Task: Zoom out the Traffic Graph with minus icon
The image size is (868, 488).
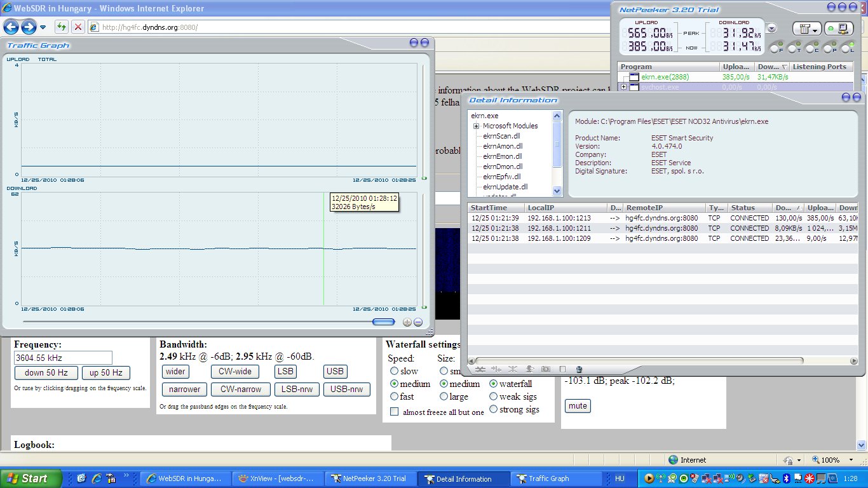Action: [x=418, y=322]
